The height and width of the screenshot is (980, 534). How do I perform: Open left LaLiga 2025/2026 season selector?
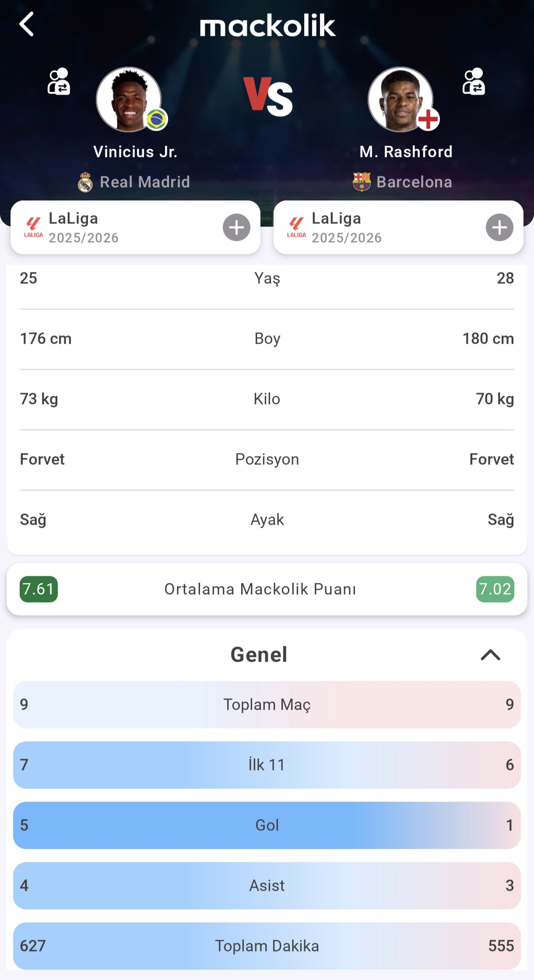[114, 227]
